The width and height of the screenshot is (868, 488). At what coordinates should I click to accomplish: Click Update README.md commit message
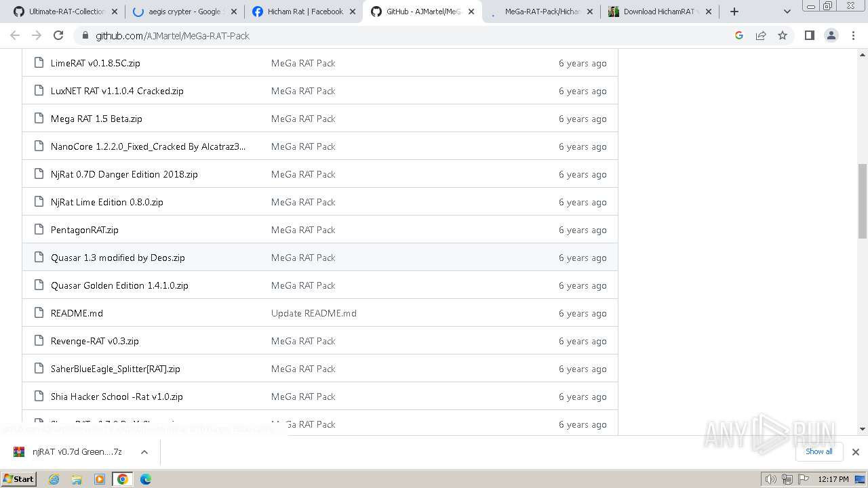click(x=314, y=313)
